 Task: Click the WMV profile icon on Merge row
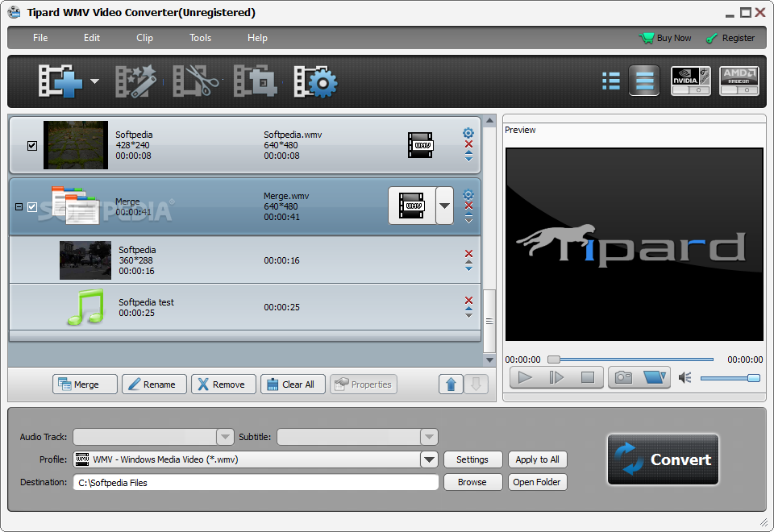tap(412, 206)
